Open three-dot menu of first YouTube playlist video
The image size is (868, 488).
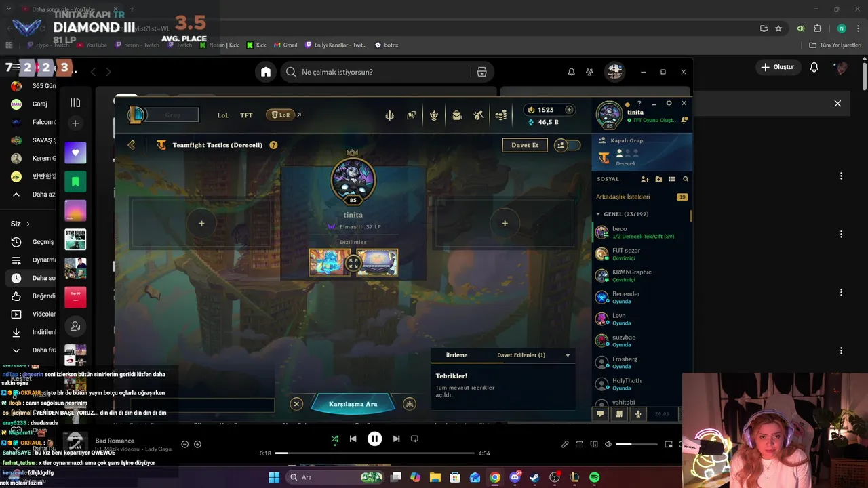[841, 176]
